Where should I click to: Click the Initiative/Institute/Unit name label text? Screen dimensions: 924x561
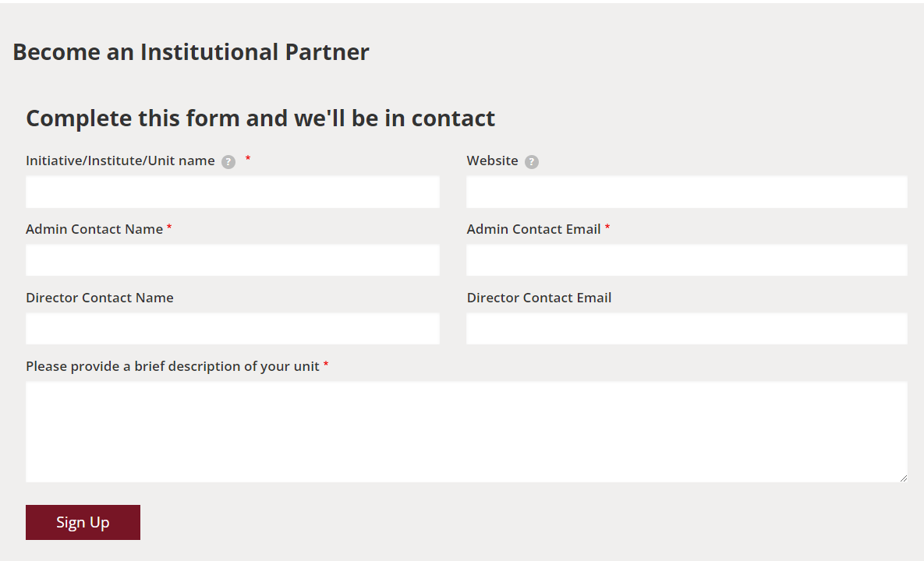point(120,161)
